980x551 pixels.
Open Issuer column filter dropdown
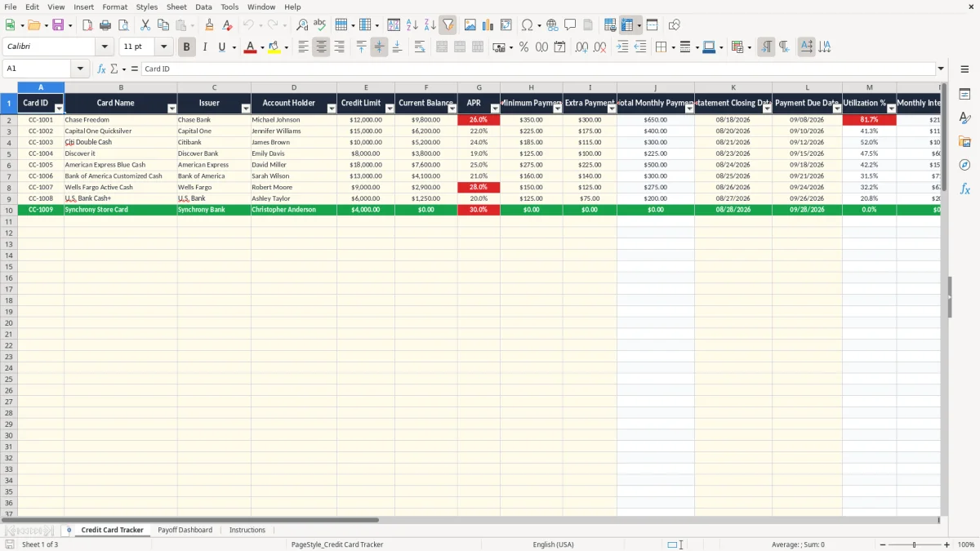pyautogui.click(x=245, y=109)
